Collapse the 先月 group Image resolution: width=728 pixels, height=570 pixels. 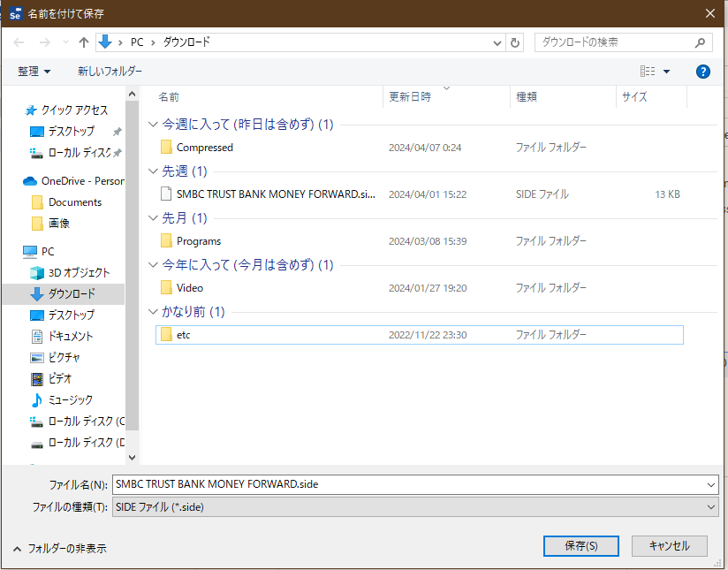(x=153, y=218)
